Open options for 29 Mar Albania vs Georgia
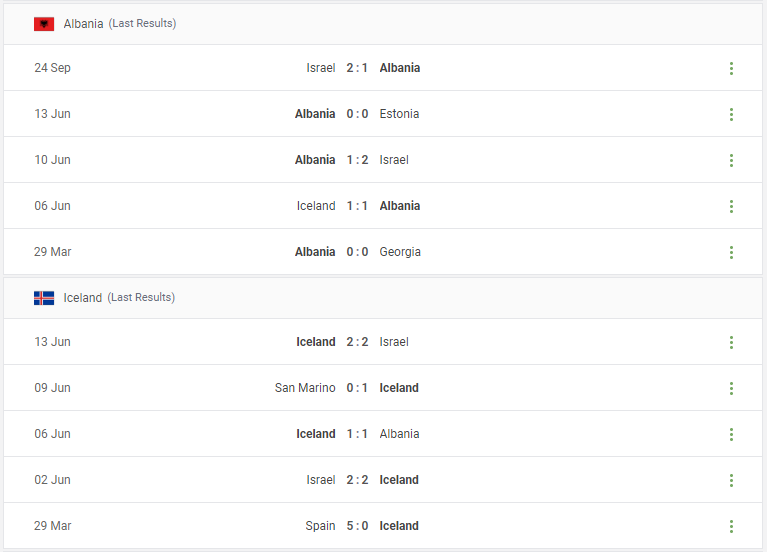This screenshot has height=552, width=767. (x=731, y=252)
